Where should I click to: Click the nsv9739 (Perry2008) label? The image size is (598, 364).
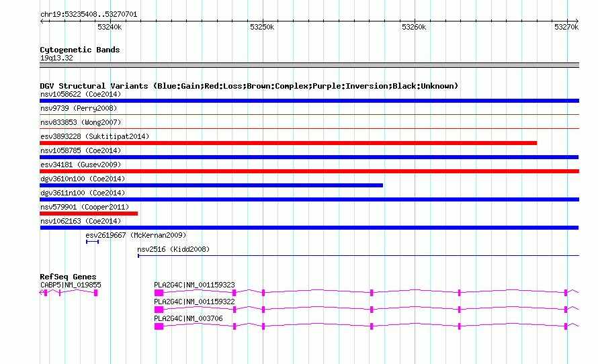point(79,108)
